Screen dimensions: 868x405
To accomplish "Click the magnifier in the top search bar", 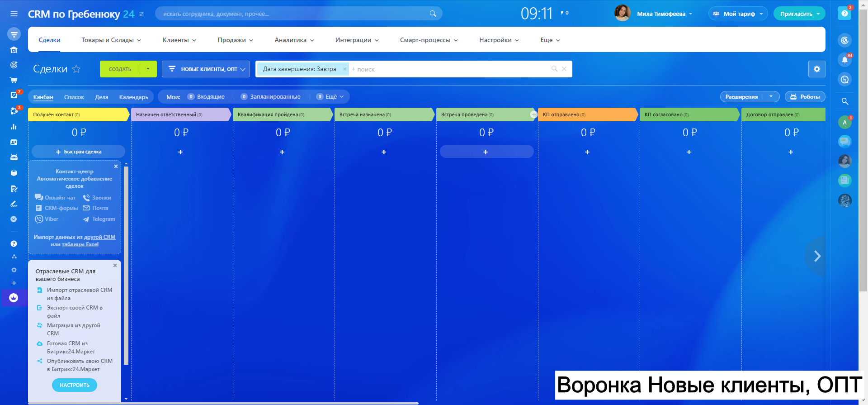I will click(x=433, y=14).
